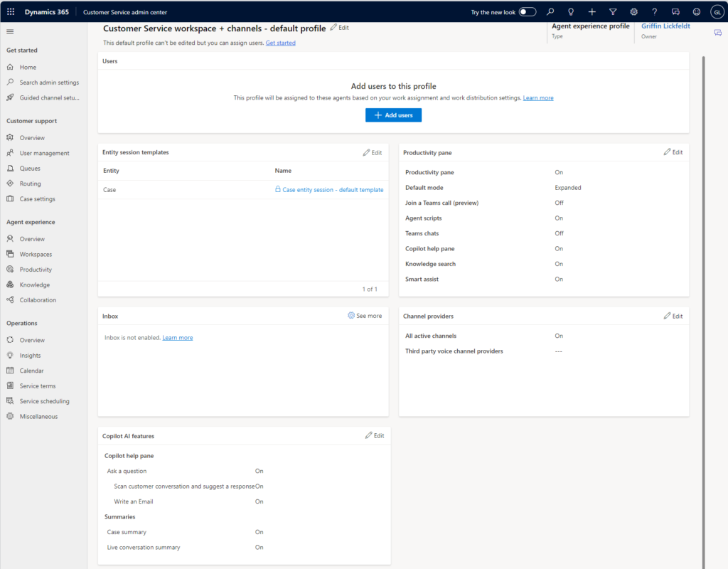This screenshot has width=728, height=569.
Task: Click the Add users button
Action: (393, 115)
